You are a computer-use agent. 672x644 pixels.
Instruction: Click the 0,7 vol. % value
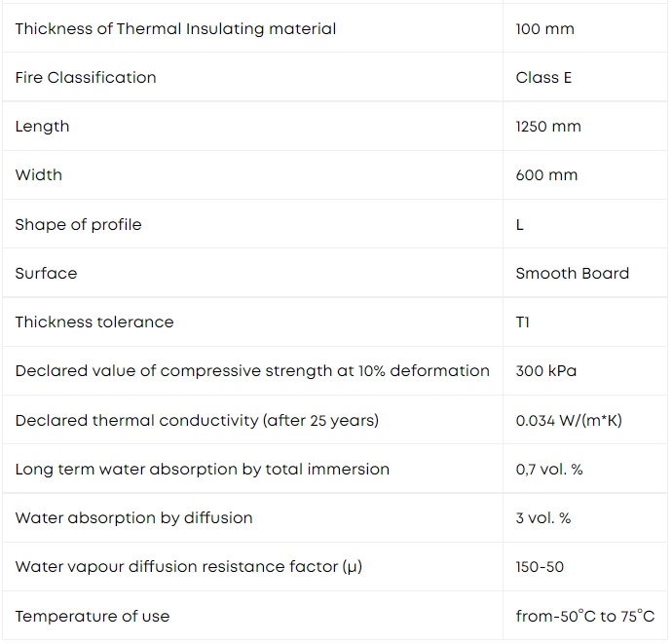[x=549, y=470]
